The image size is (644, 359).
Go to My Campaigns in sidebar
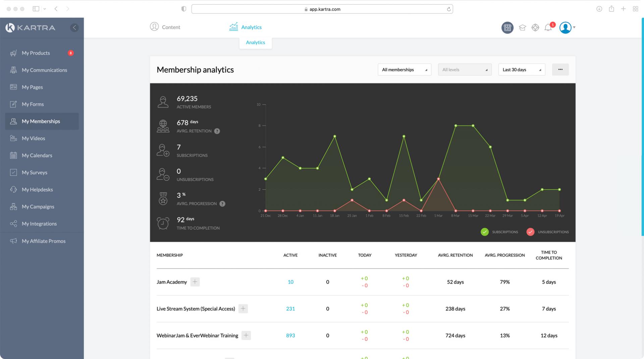pyautogui.click(x=38, y=206)
